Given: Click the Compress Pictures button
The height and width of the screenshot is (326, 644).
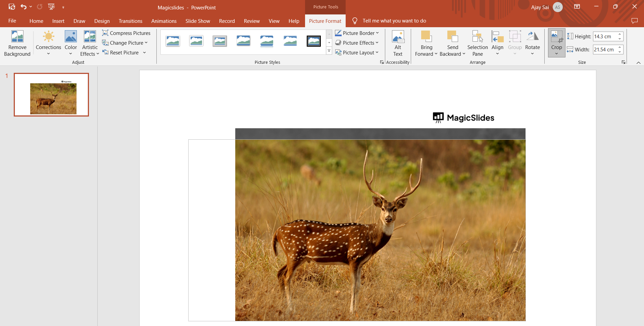Looking at the screenshot, I should click(126, 33).
